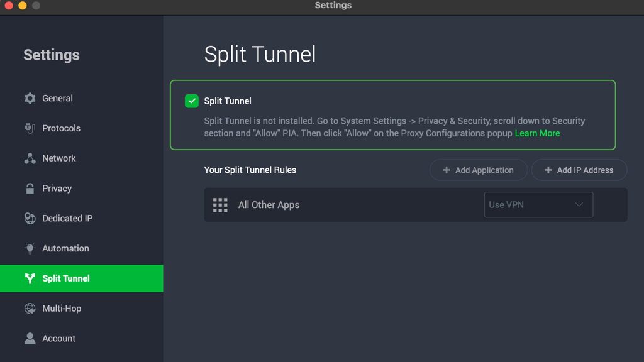
Task: Click the Protocols plug icon
Action: [x=30, y=128]
